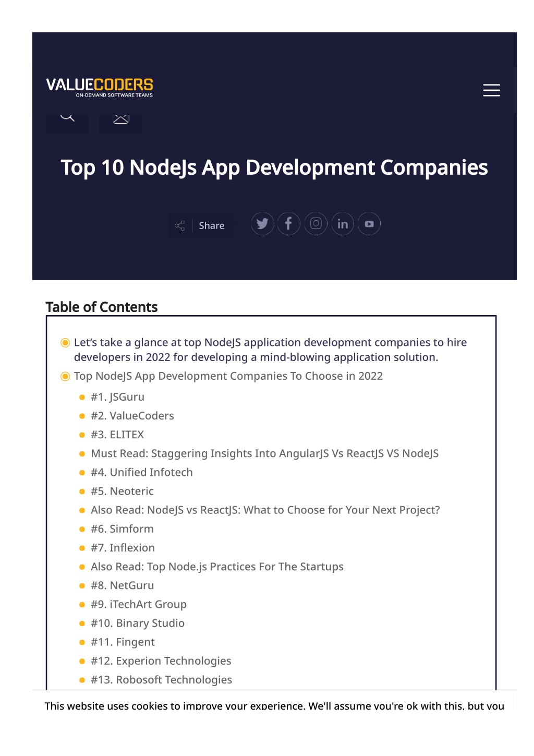Jump to #10. Binary Studio
534x756 pixels.
[x=138, y=623]
